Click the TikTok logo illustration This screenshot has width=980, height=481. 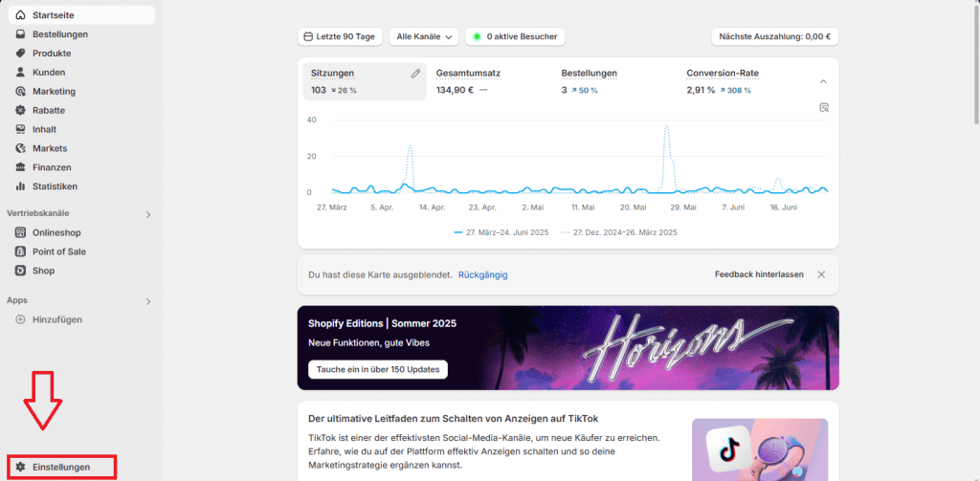(728, 448)
